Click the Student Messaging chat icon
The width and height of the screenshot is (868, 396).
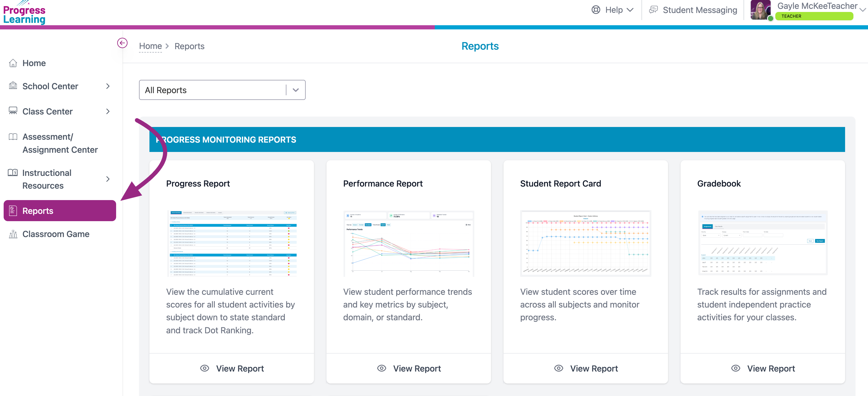tap(653, 10)
